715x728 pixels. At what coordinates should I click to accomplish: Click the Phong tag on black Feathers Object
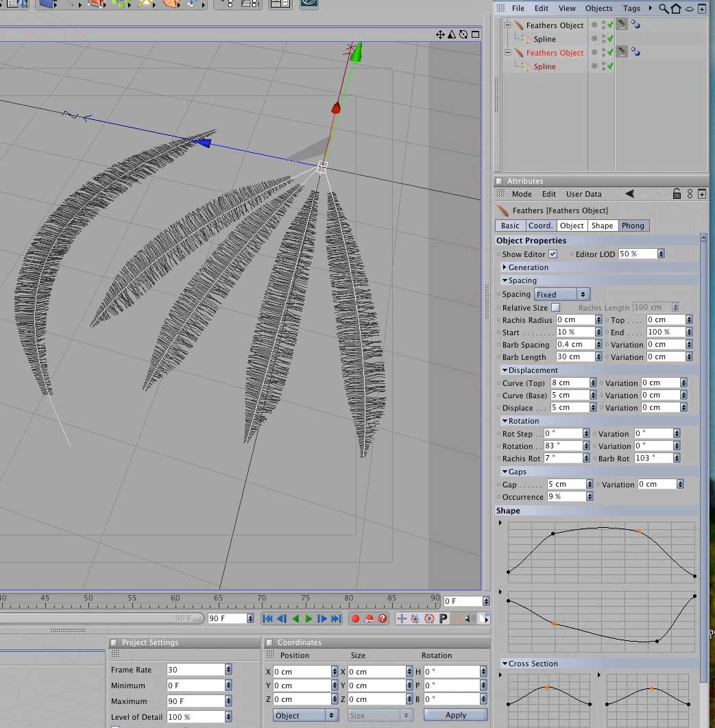(x=635, y=25)
